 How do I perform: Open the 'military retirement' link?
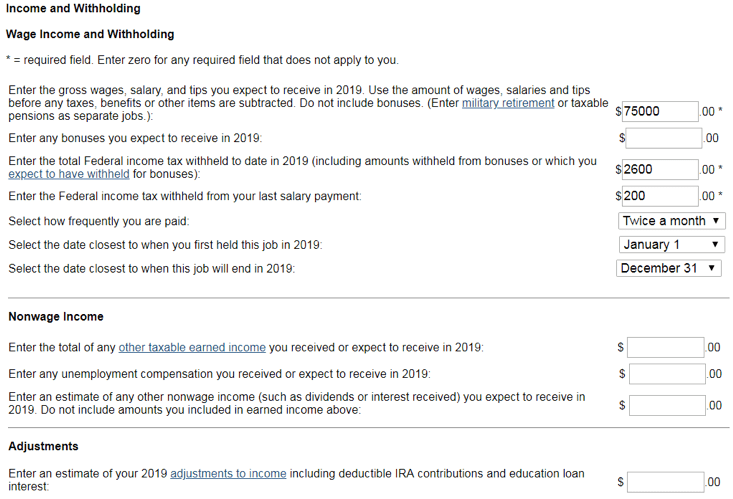pyautogui.click(x=508, y=104)
